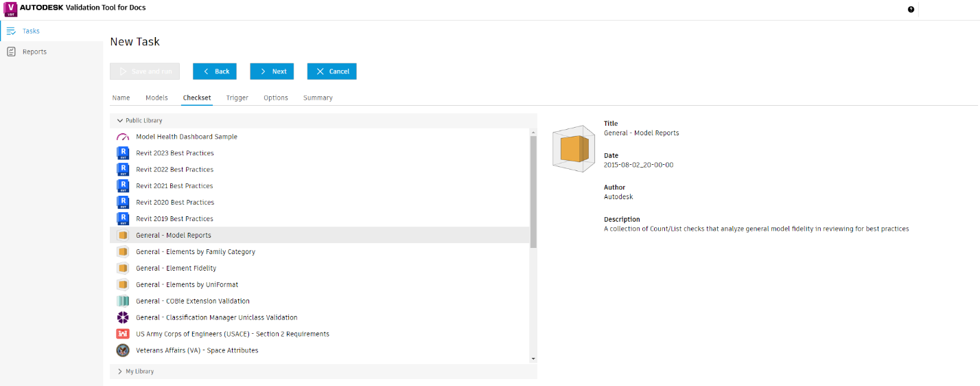Image resolution: width=980 pixels, height=386 pixels.
Task: Open the Trigger tab
Action: [x=237, y=98]
